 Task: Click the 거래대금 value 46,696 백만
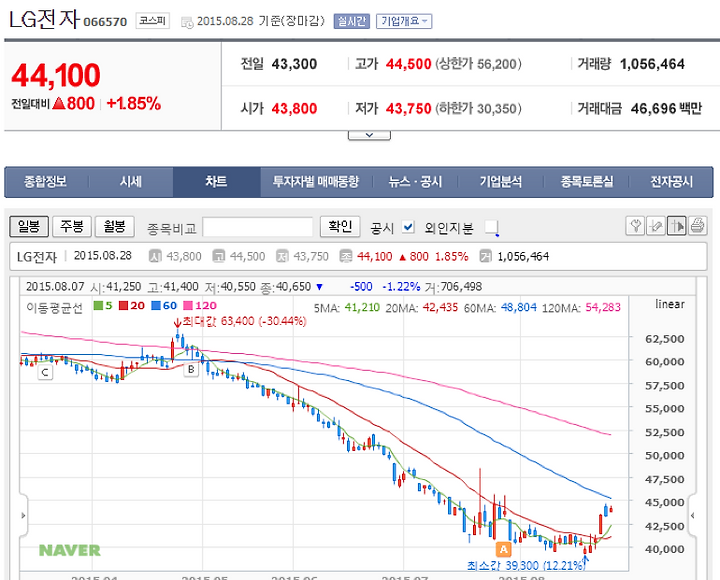666,108
